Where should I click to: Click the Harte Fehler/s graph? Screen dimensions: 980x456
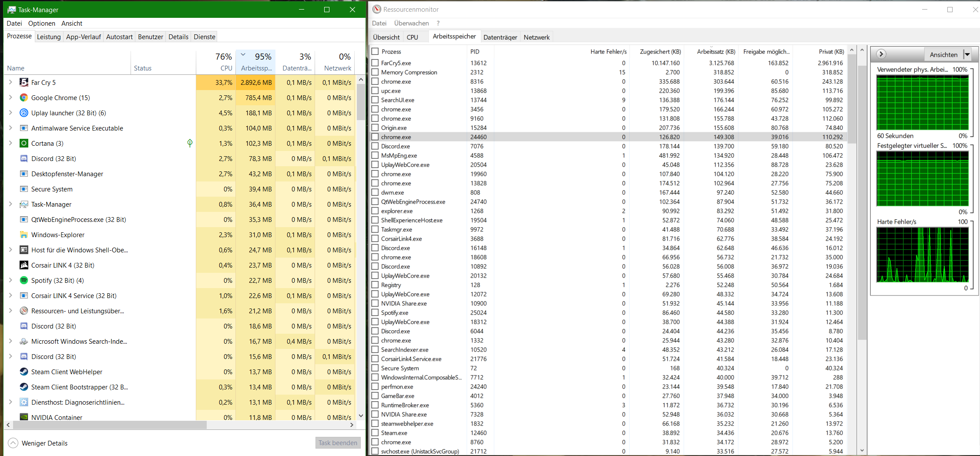[923, 255]
